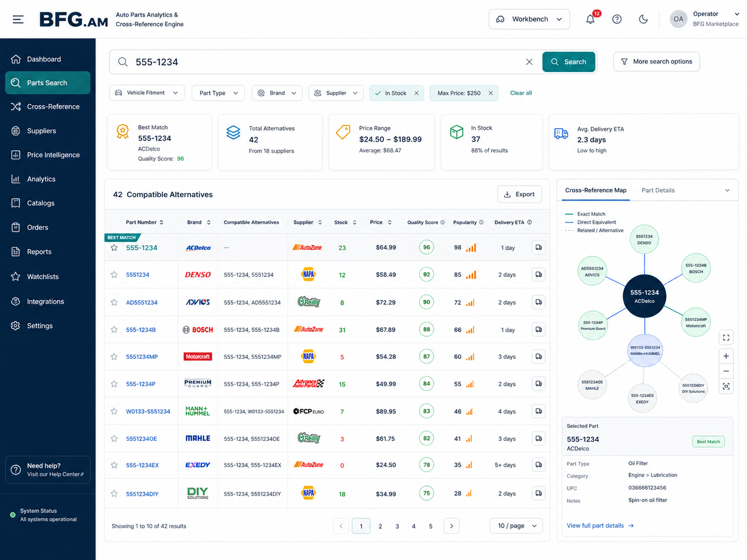
Task: Expand cross-reference map to fullscreen
Action: click(726, 338)
